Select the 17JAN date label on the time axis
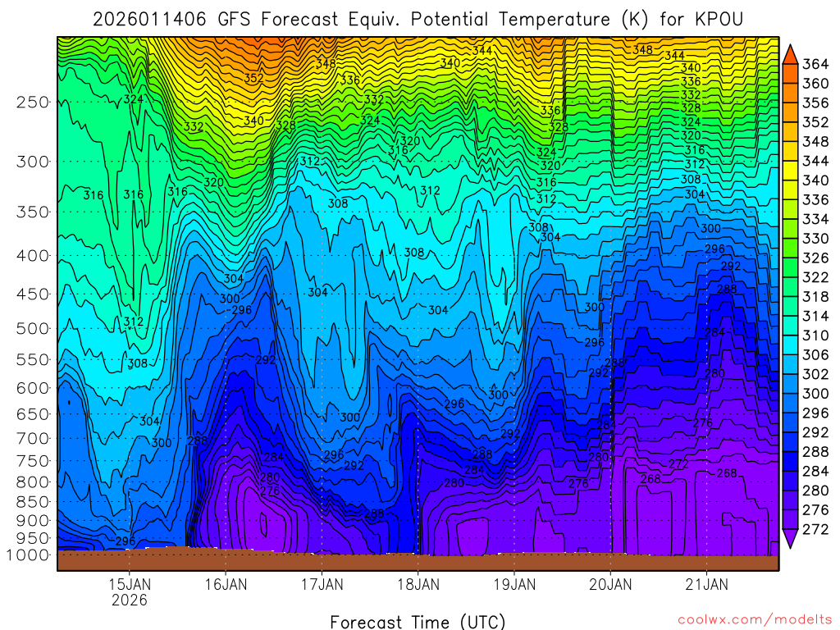 322,584
